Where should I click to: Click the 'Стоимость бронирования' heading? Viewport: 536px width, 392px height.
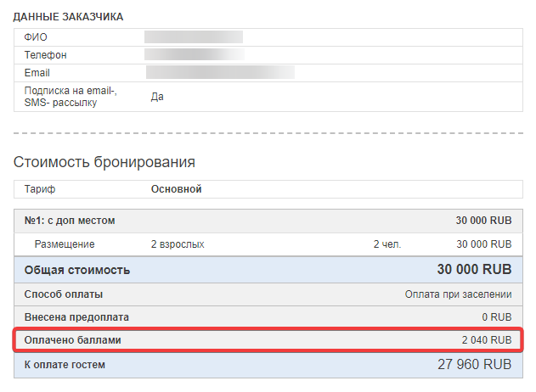(x=104, y=162)
